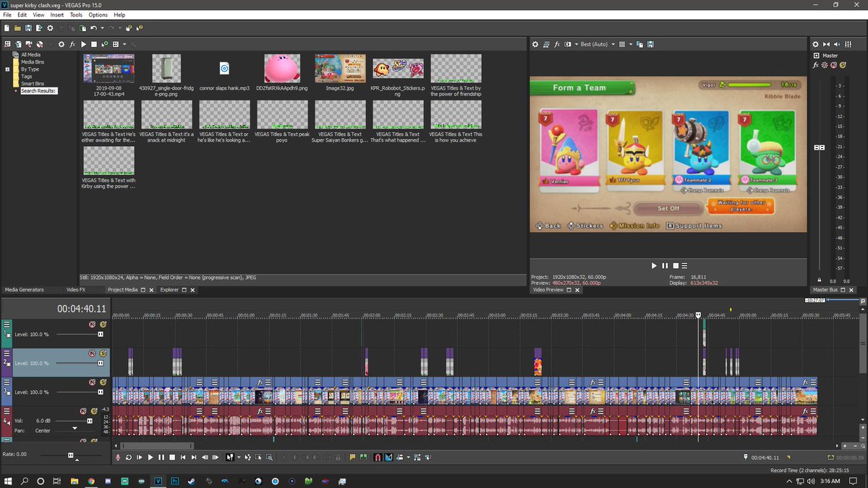Image resolution: width=868 pixels, height=488 pixels.
Task: Open Auto Ripple dropdown arrow
Action: coord(408,458)
